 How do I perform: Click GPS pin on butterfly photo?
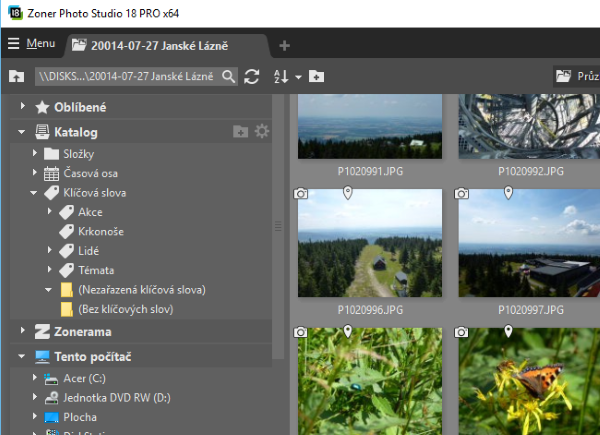[x=508, y=331]
